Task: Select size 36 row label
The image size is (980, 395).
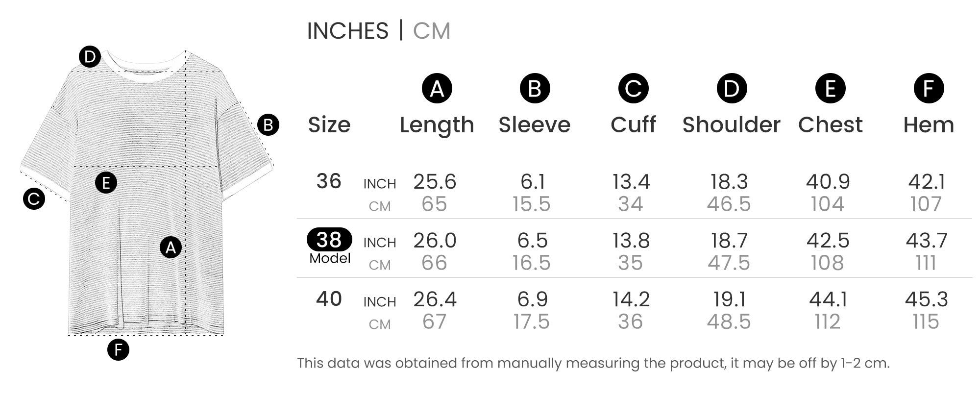Action: (x=329, y=181)
